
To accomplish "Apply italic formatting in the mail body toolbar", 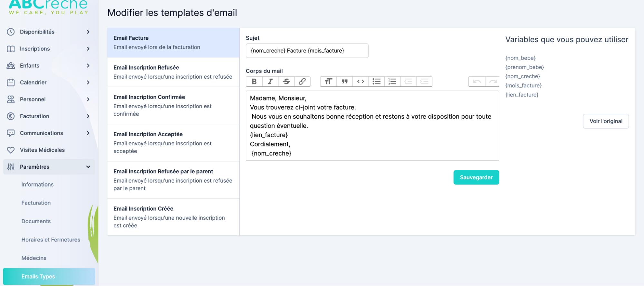I will click(270, 81).
